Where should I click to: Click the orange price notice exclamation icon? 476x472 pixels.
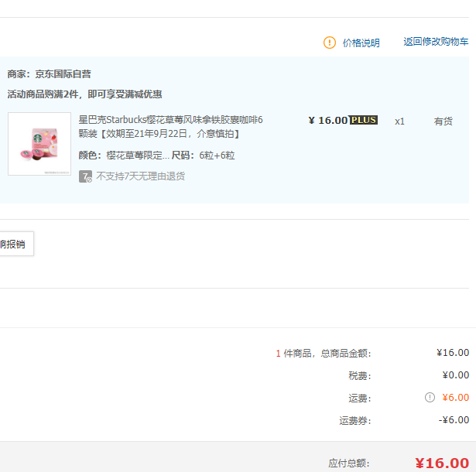point(330,43)
